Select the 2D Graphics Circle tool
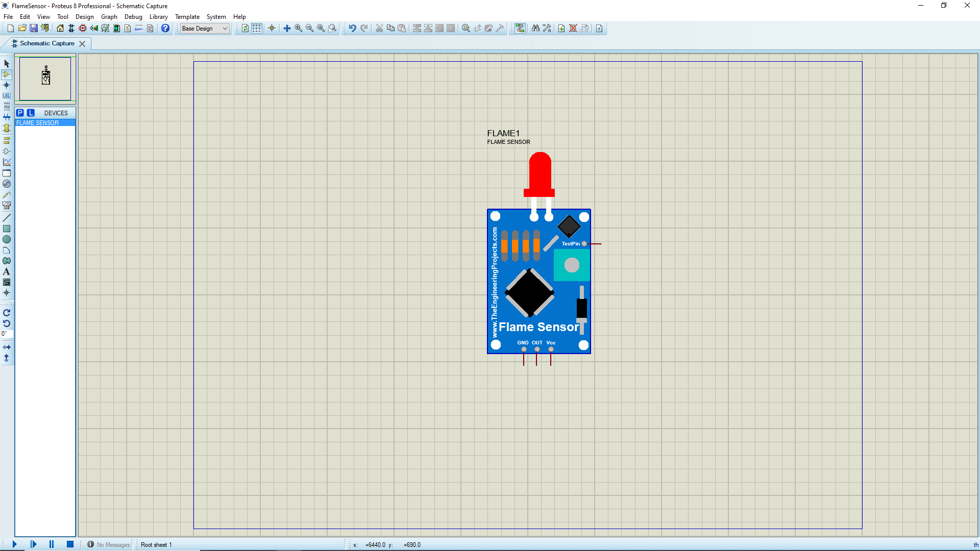This screenshot has width=980, height=551. click(x=7, y=239)
